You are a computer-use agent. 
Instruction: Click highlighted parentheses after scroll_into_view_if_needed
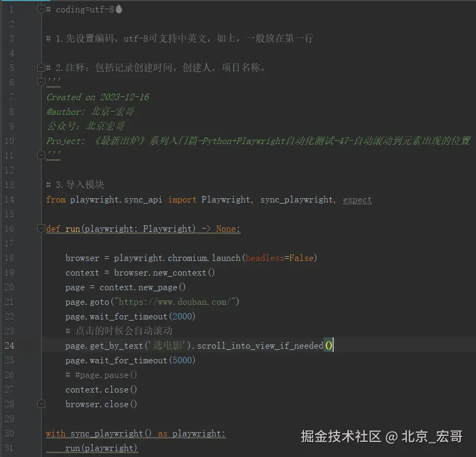pyautogui.click(x=329, y=345)
